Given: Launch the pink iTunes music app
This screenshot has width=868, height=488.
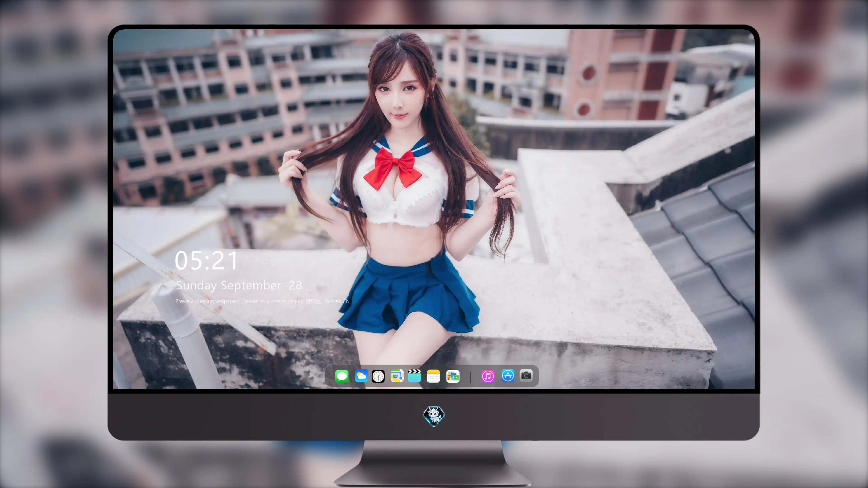Looking at the screenshot, I should tap(488, 376).
